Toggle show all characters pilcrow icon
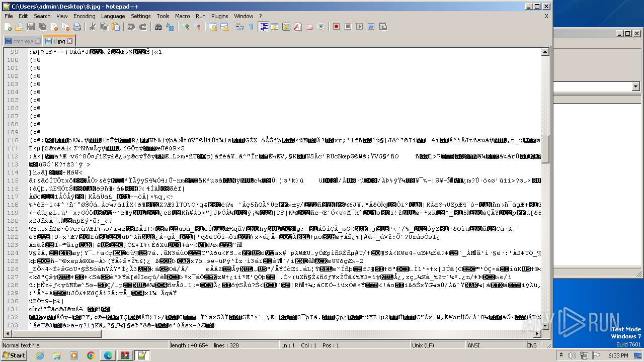The image size is (644, 362). click(252, 27)
